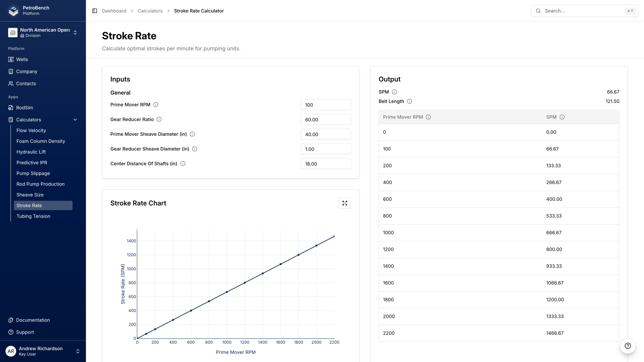Show the SPM output info tooltip

coord(394,92)
